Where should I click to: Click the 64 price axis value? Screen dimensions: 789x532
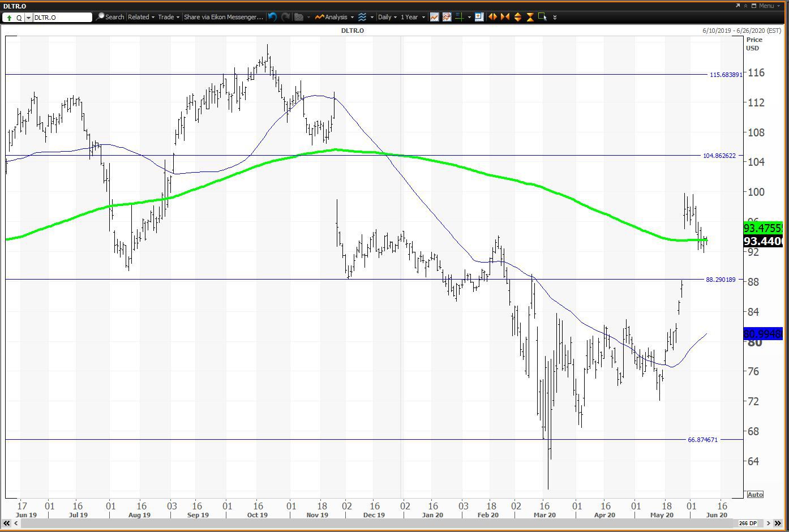[x=753, y=461]
